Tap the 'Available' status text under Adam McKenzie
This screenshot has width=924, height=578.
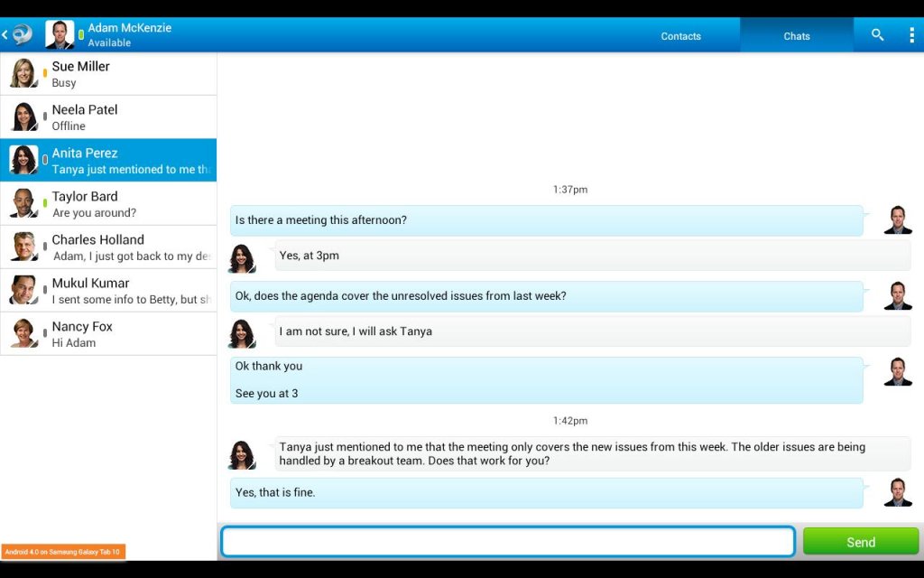(x=109, y=43)
